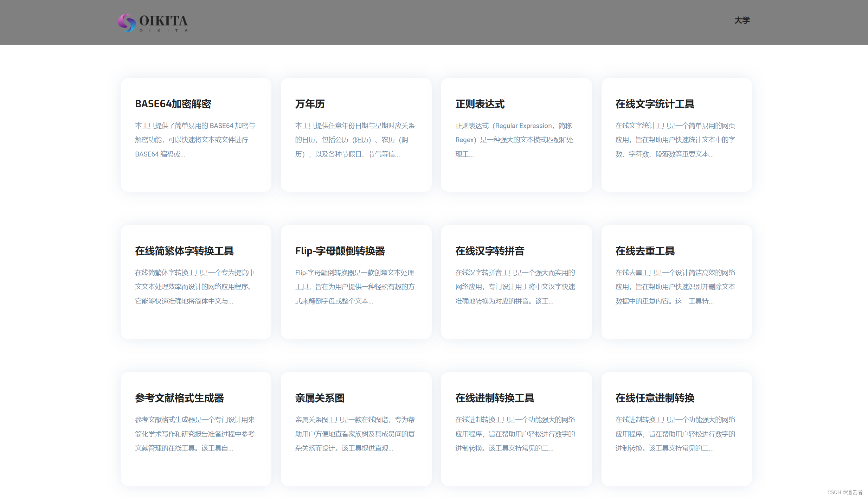Click the Flip-字母颠倒转换器 title

[x=340, y=251]
